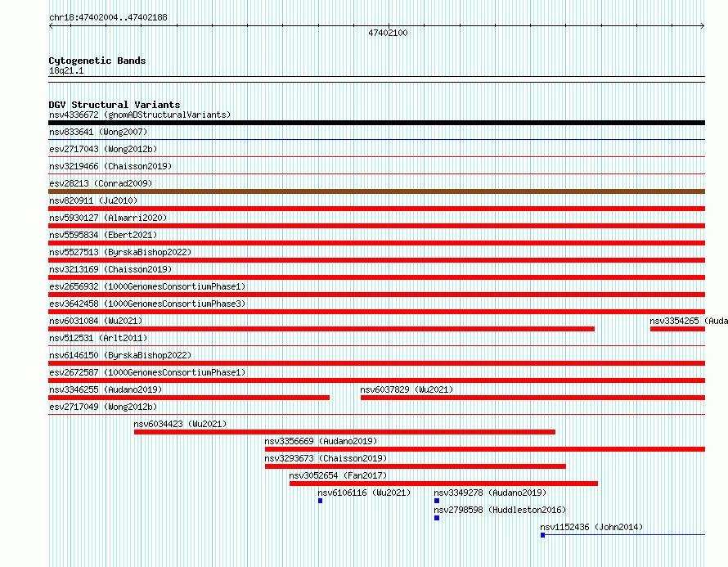Open variant nsv5527513 (ByrskaBishop2022)

[x=120, y=252]
